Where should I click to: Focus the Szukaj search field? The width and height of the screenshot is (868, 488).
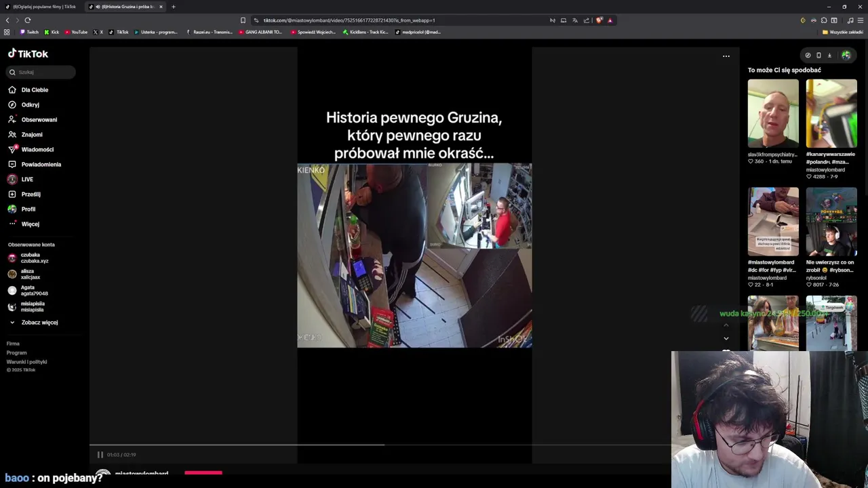(42, 72)
